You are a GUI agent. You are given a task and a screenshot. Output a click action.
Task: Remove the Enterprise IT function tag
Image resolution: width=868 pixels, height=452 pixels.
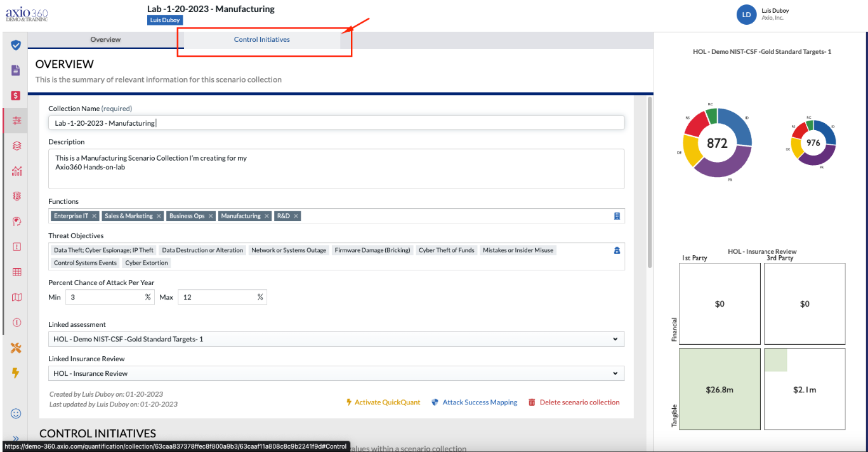pos(95,216)
